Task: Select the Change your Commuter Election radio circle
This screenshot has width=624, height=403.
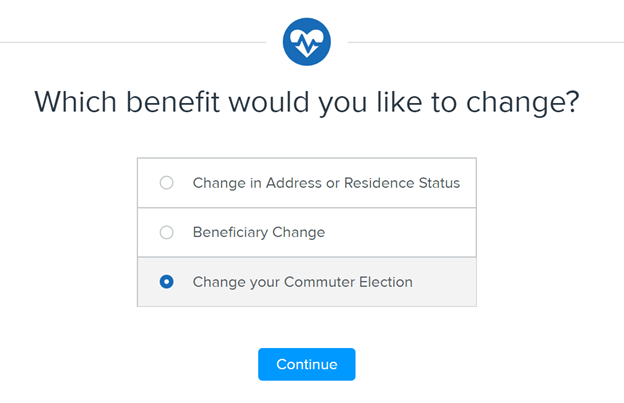Action: (x=167, y=282)
